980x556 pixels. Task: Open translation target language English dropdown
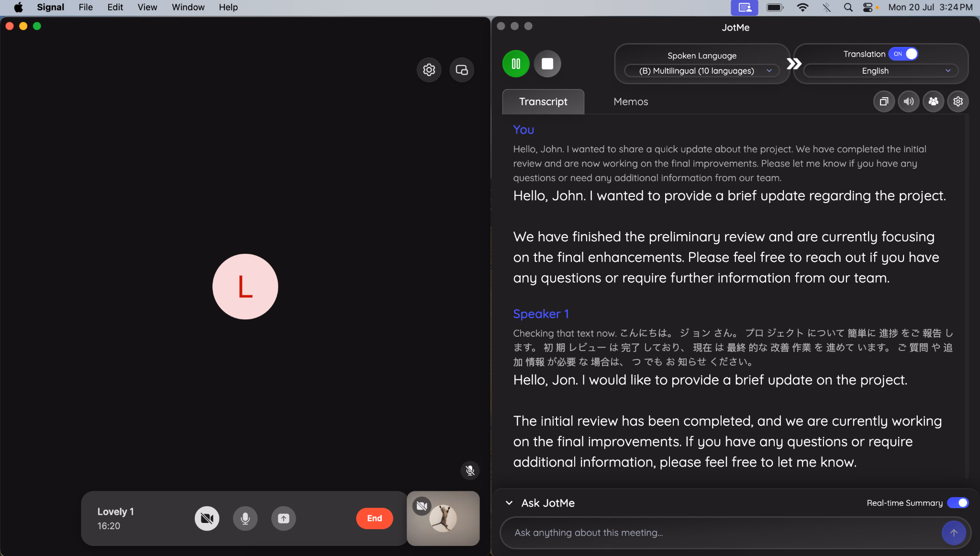881,71
